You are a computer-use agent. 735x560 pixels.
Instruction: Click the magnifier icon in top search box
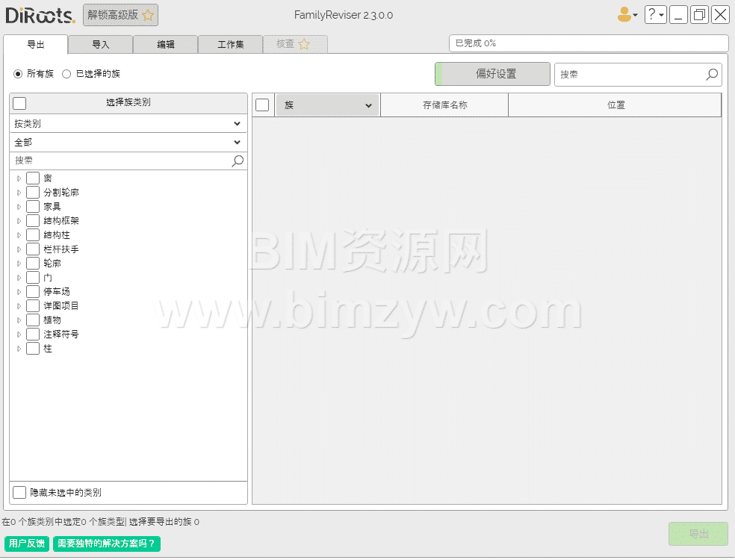pyautogui.click(x=712, y=74)
